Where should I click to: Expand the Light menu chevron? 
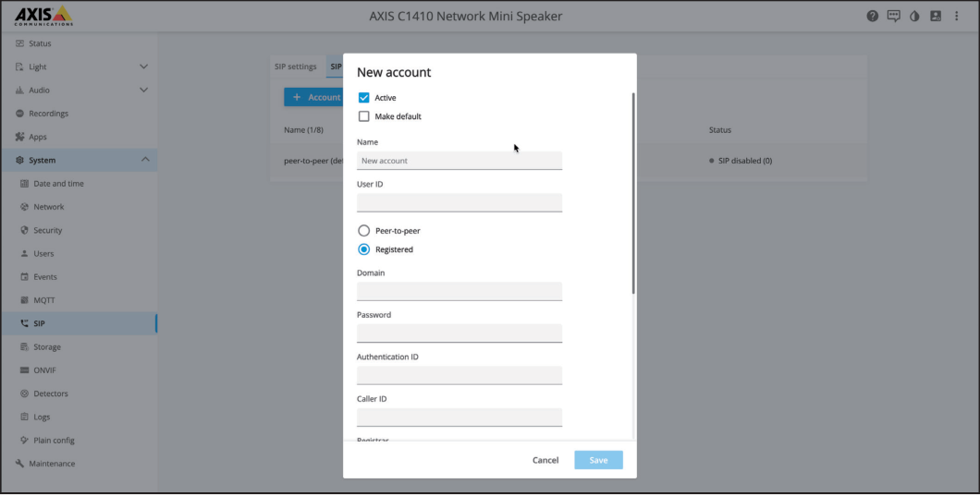(143, 67)
